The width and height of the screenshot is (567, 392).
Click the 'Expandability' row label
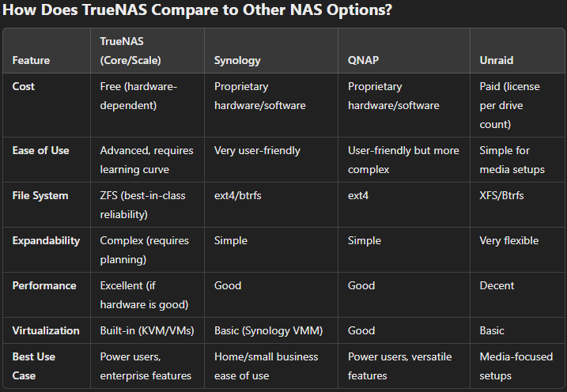pos(46,240)
